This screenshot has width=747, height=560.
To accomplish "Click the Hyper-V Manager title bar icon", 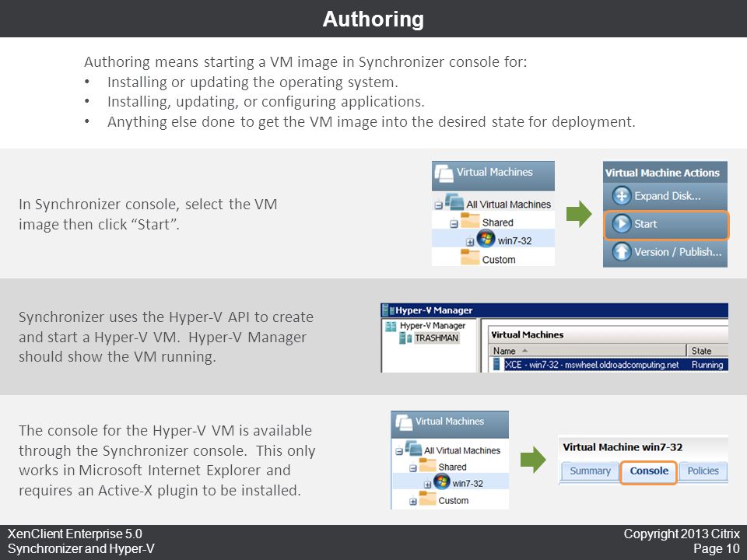I will [388, 310].
